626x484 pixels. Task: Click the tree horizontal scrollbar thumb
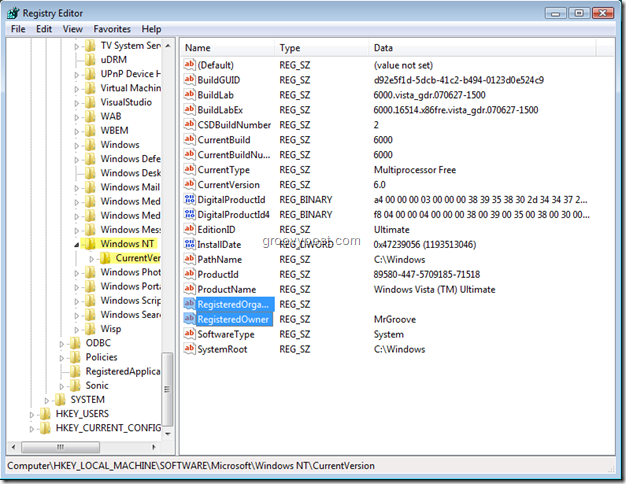(60, 447)
